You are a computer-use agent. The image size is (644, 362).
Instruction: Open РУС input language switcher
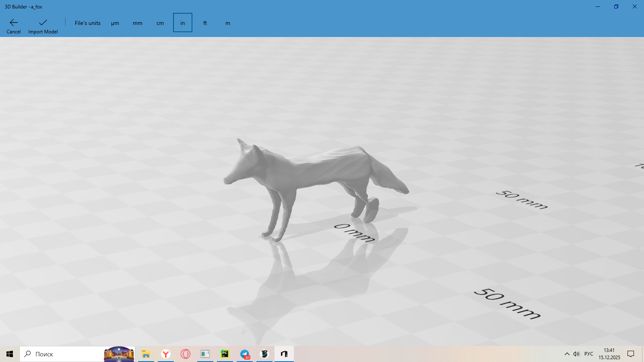(x=589, y=354)
